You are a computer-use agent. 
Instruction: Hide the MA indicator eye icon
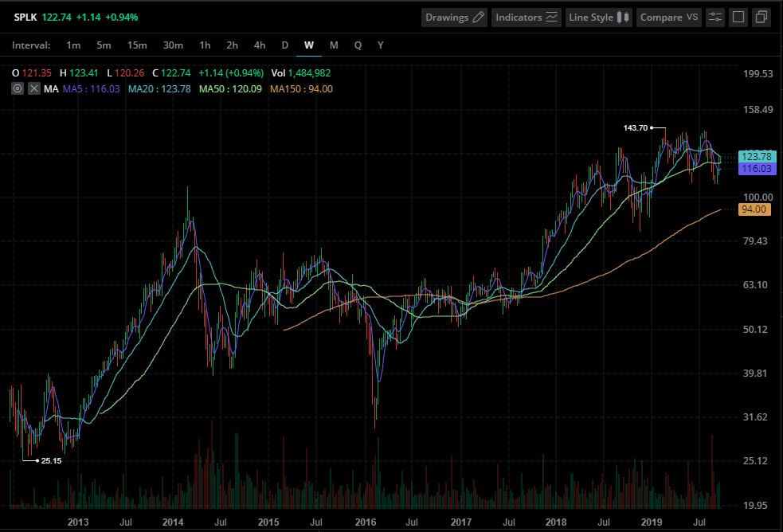pyautogui.click(x=18, y=89)
